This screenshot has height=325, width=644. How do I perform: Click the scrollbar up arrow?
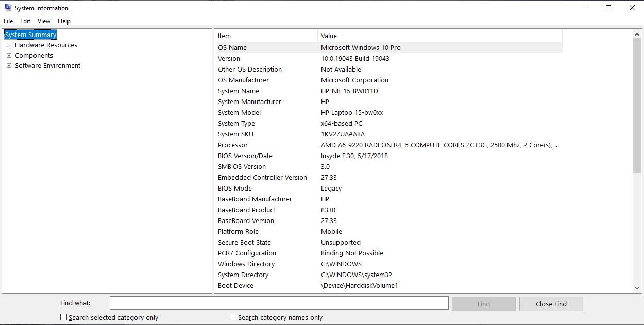point(637,34)
